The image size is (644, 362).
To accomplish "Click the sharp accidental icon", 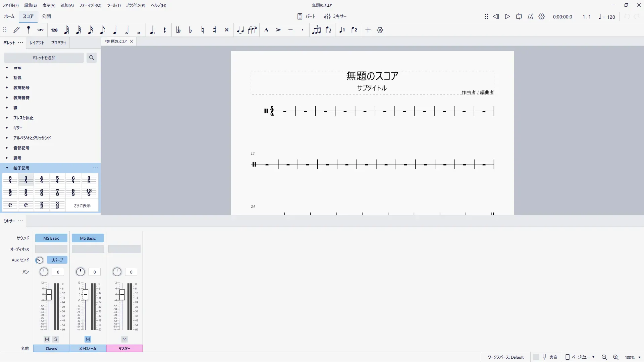I will [215, 30].
